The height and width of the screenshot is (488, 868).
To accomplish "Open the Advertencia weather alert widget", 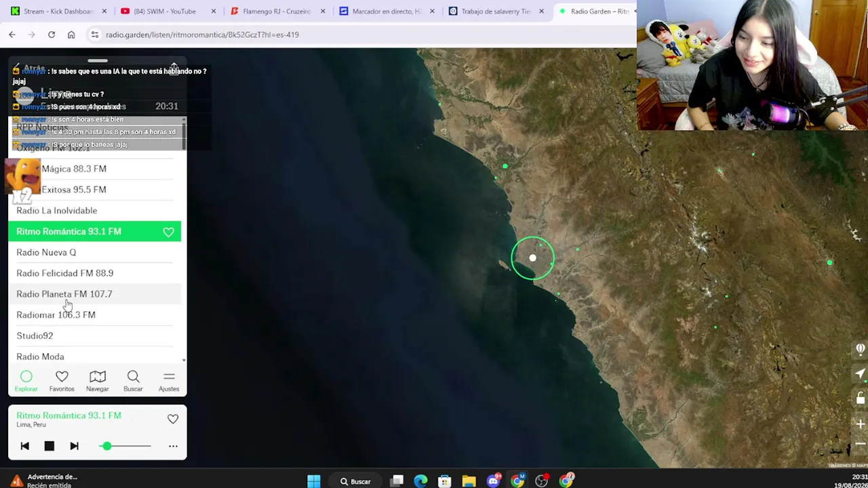I will [x=44, y=480].
